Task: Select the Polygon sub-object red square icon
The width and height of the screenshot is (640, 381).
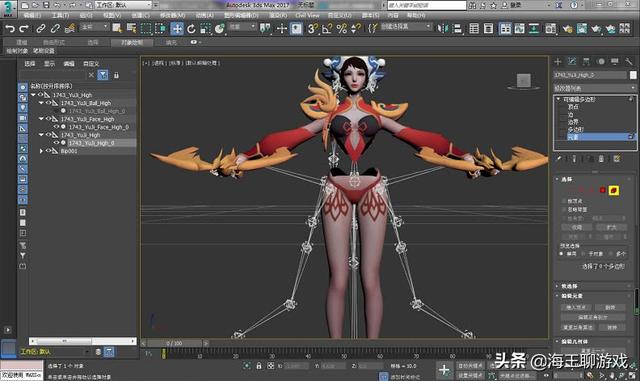Action: [602, 190]
